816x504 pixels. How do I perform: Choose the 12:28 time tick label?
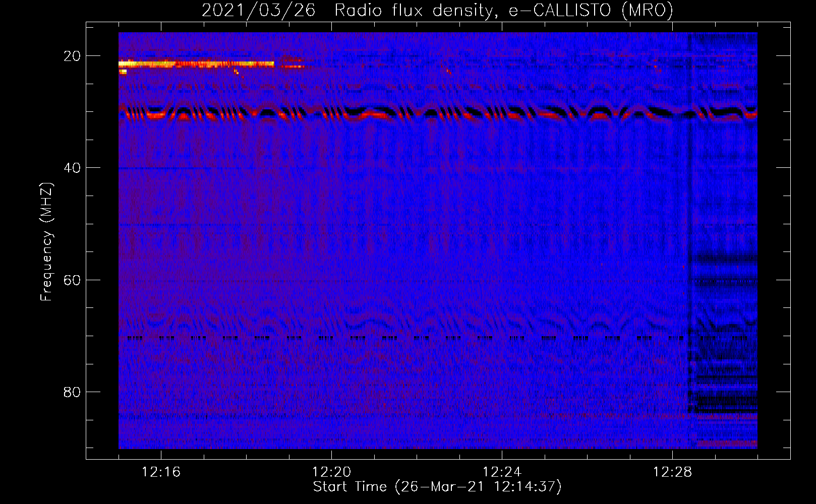pos(672,472)
